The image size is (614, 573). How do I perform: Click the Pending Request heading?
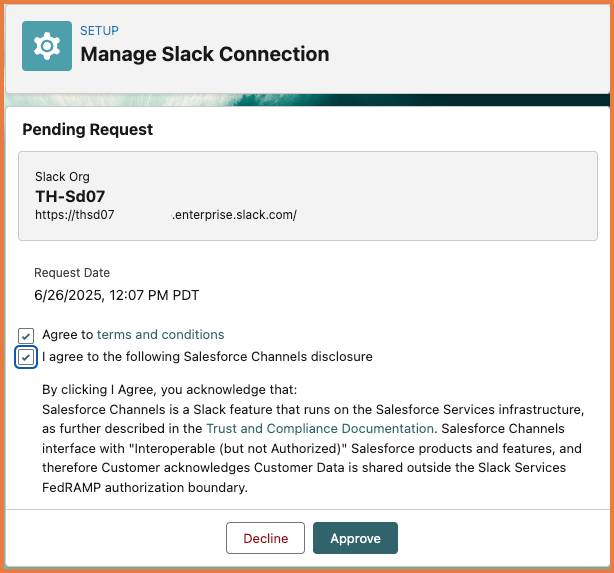[x=88, y=130]
